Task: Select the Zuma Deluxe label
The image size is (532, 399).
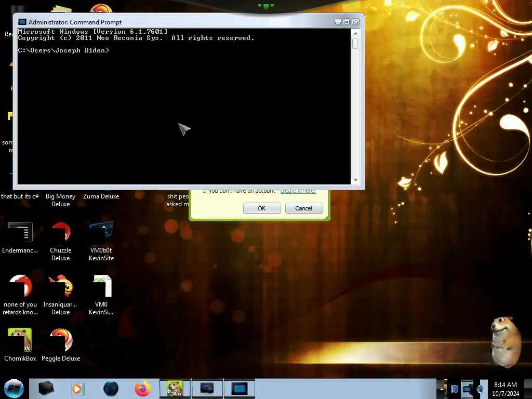Action: click(101, 196)
